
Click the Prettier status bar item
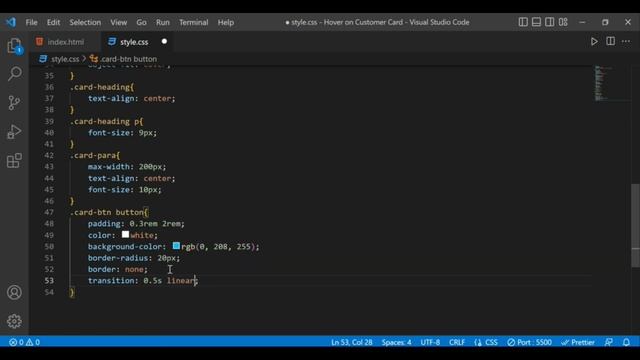pyautogui.click(x=578, y=342)
